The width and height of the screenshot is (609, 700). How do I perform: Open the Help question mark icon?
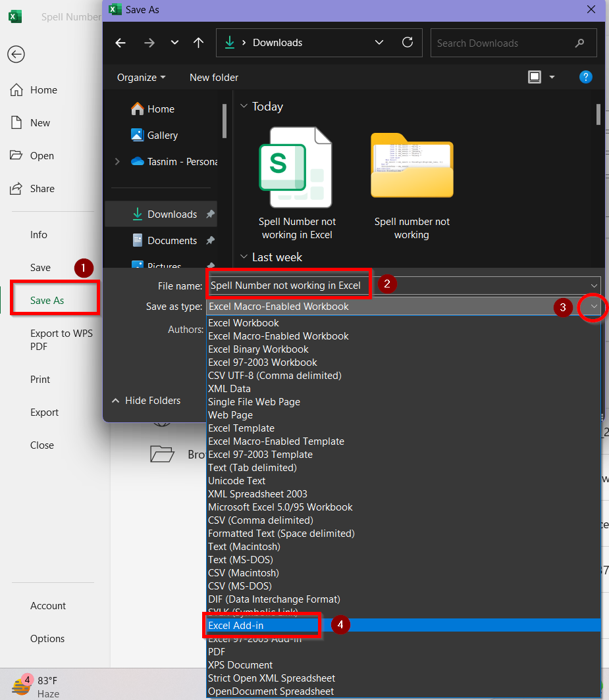(x=585, y=77)
